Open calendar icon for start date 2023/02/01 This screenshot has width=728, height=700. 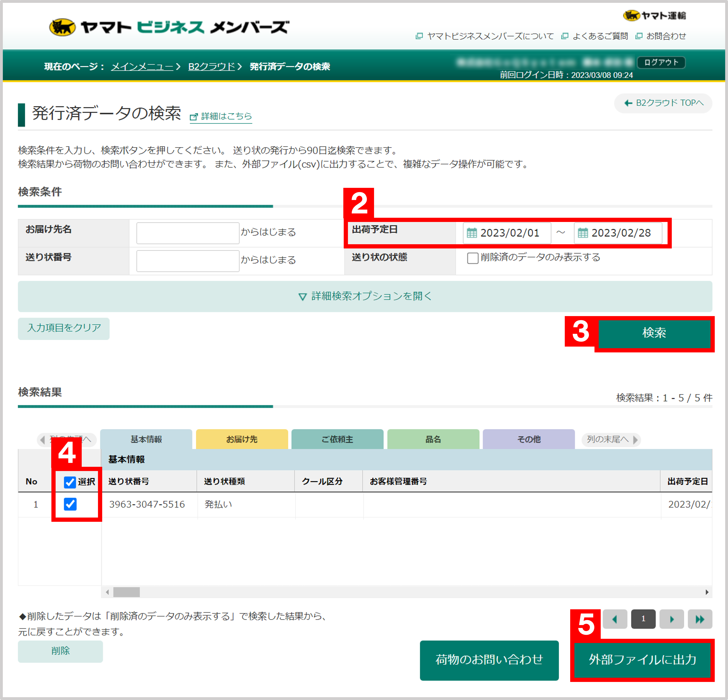(472, 233)
